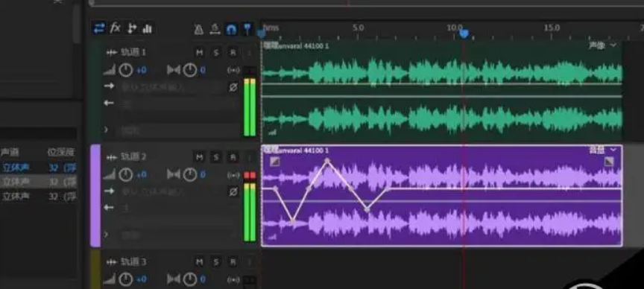644x289 pixels.
Task: Click the 轨道 1 pan knob
Action: click(x=190, y=70)
